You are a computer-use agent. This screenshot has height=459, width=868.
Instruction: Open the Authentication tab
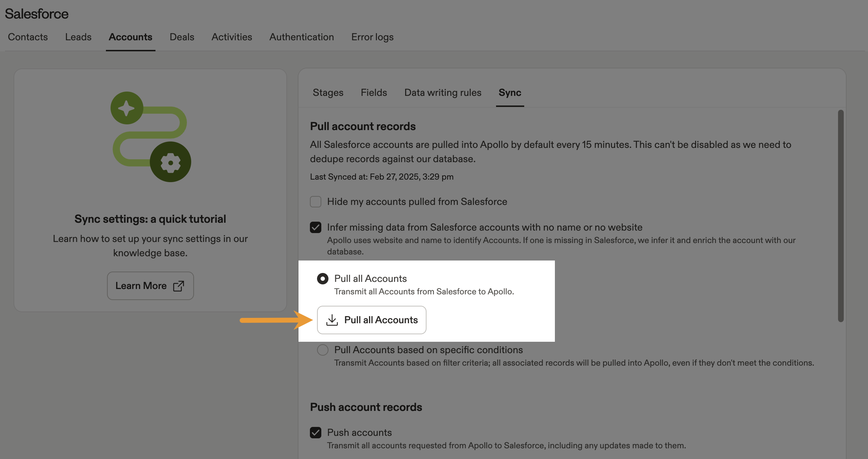coord(302,37)
